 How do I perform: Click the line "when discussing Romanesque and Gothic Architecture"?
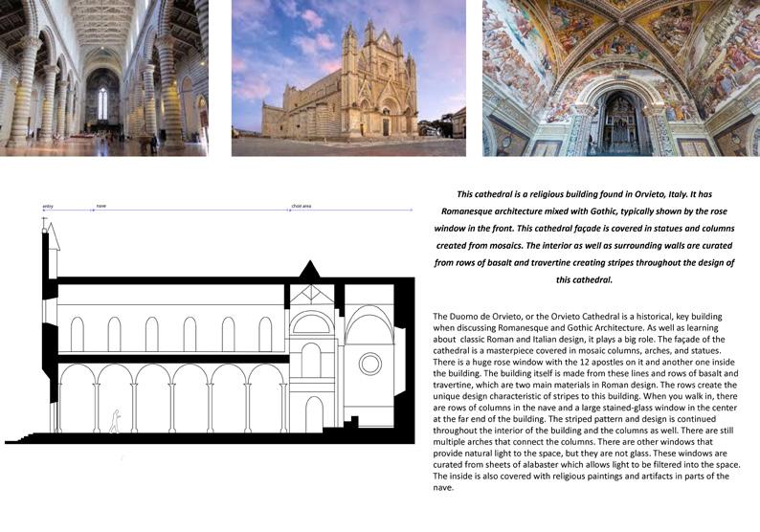(x=575, y=328)
